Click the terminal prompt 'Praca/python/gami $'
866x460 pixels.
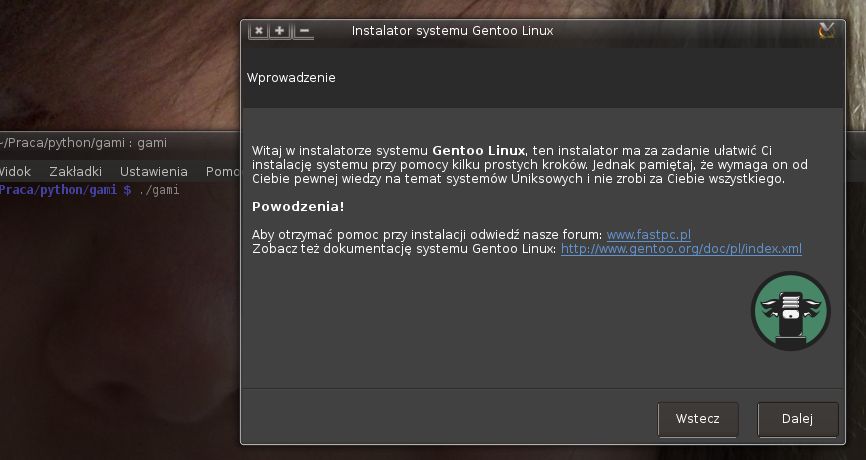coord(66,191)
